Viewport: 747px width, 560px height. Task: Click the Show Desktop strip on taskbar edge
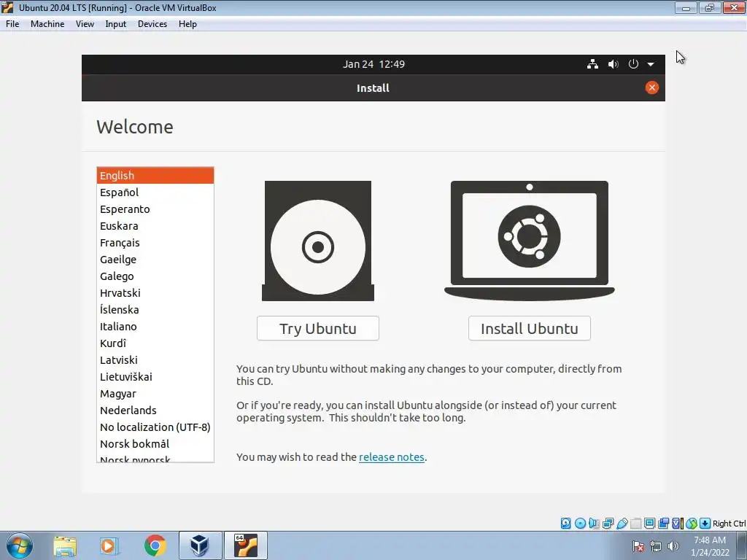[x=742, y=545]
